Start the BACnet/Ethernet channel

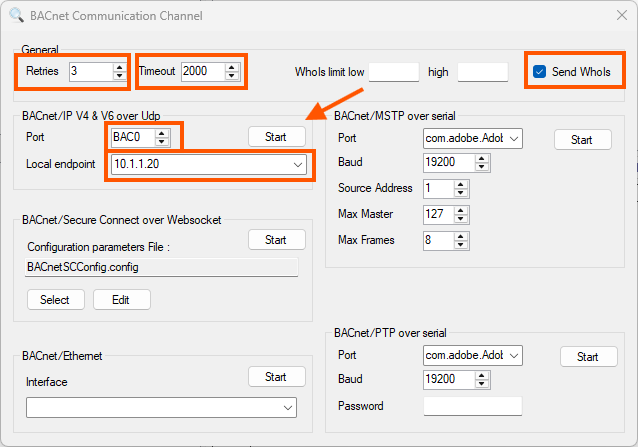click(x=277, y=377)
